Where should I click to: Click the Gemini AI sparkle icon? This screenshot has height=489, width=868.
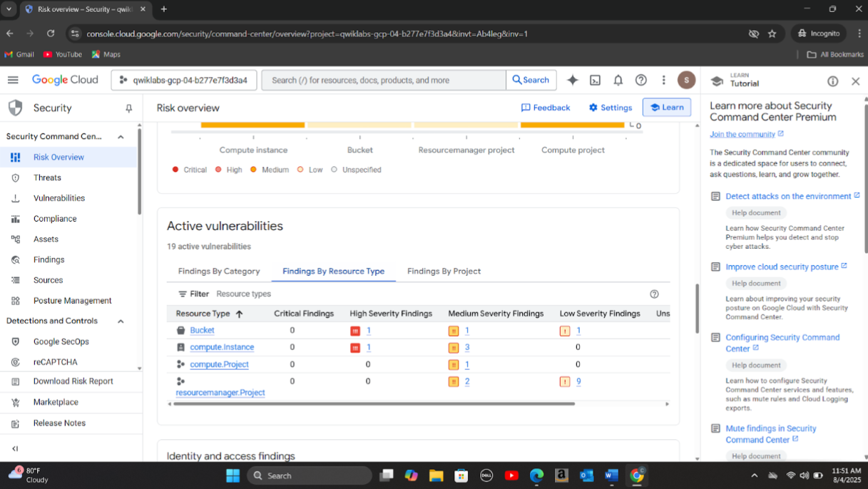tap(572, 81)
